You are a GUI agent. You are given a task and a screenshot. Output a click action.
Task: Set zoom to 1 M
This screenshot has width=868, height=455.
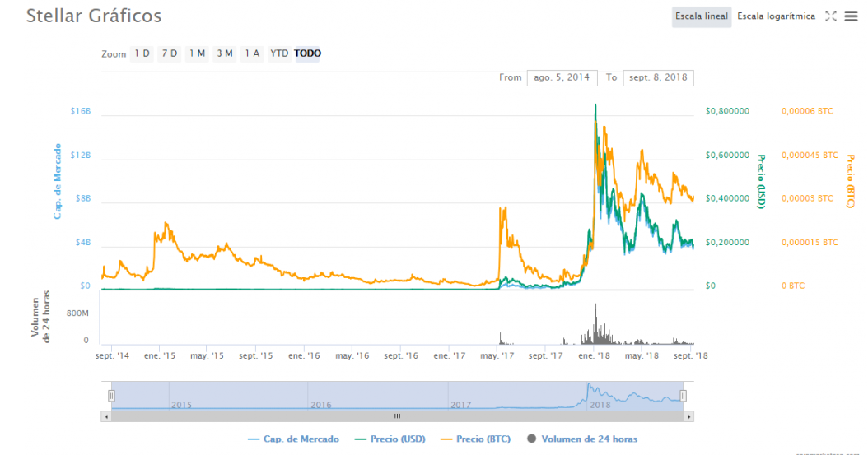pos(197,53)
